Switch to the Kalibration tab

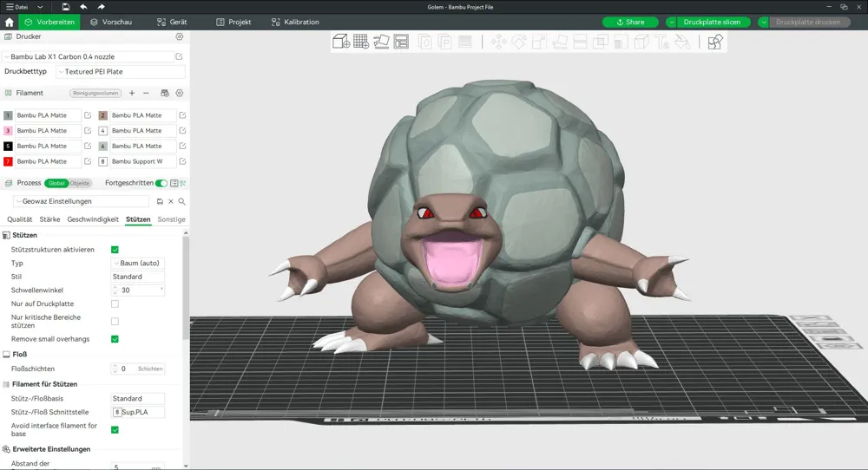point(295,23)
